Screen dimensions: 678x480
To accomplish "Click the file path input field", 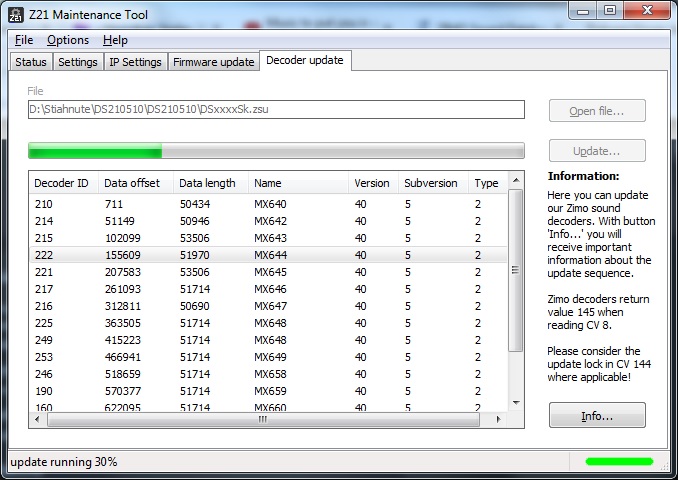I will 276,110.
